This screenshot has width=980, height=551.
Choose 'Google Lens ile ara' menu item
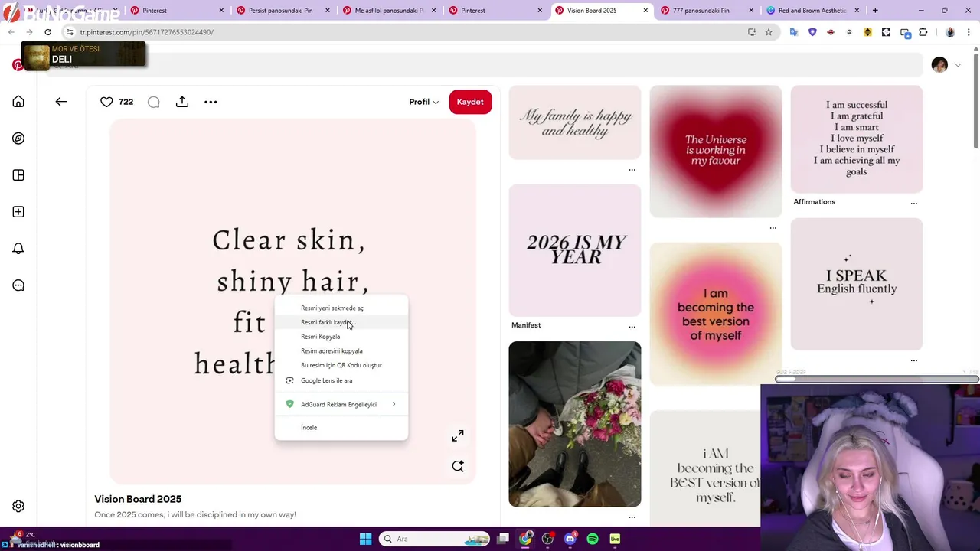(x=341, y=380)
